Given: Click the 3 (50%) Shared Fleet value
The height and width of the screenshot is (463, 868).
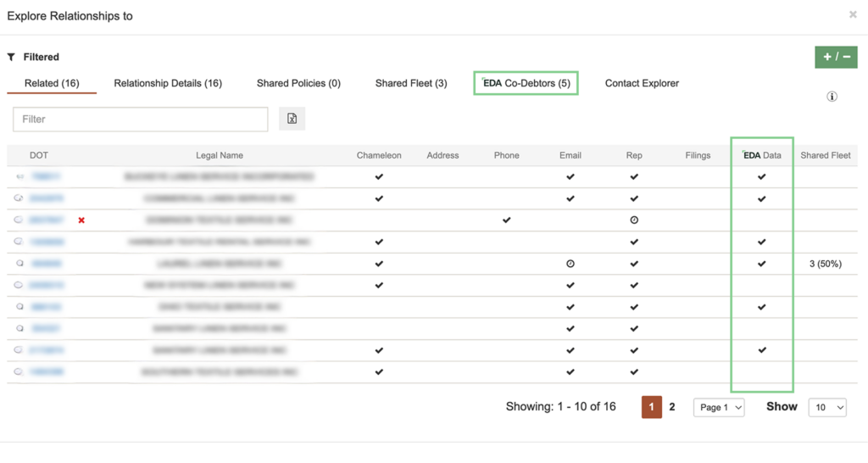Looking at the screenshot, I should pos(825,264).
